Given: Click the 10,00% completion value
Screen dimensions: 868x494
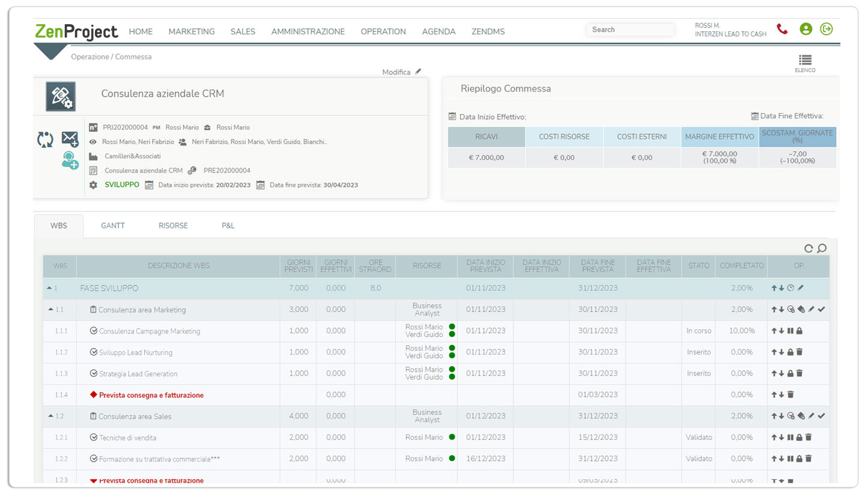Looking at the screenshot, I should [742, 331].
